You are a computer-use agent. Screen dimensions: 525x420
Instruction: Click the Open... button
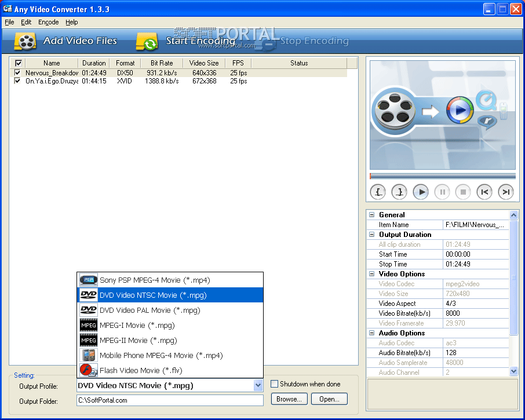329,399
